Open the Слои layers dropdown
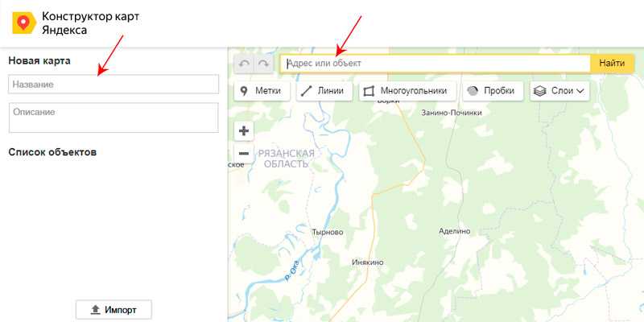 click(x=559, y=91)
